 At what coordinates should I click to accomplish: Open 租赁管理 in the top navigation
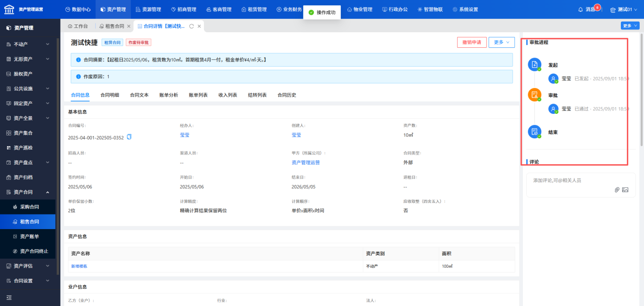[254, 9]
